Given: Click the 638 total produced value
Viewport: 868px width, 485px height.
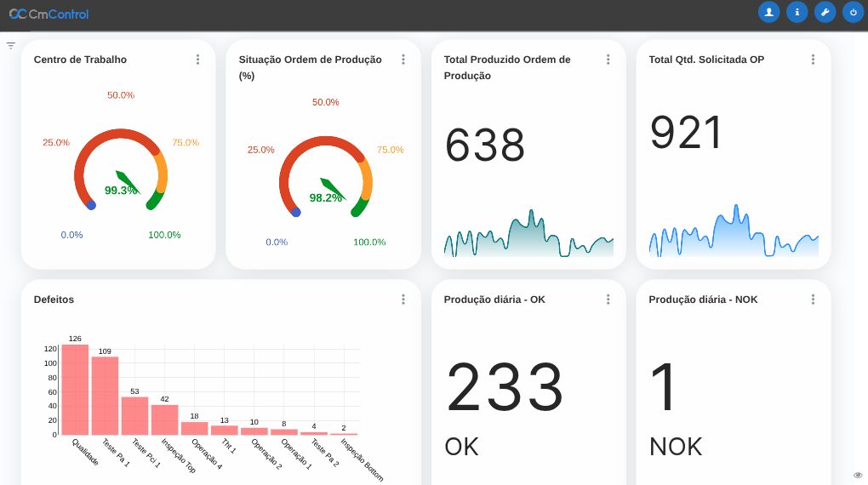Looking at the screenshot, I should pyautogui.click(x=485, y=145).
